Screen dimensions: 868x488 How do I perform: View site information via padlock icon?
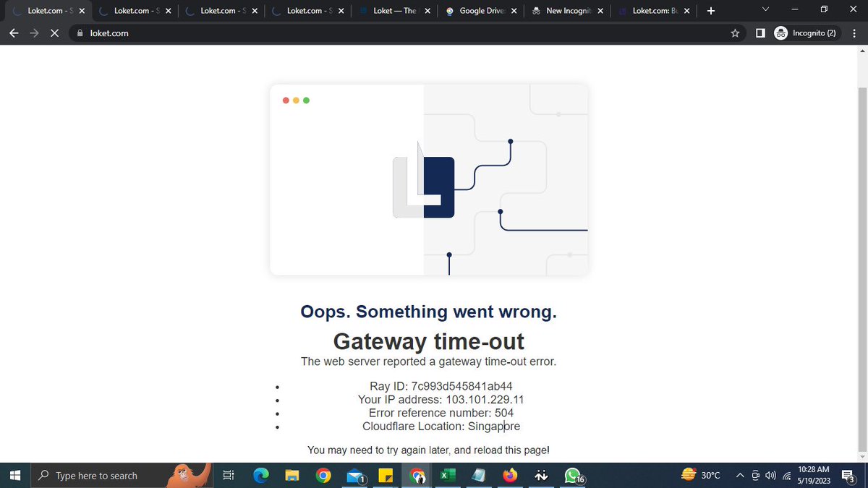pos(80,33)
